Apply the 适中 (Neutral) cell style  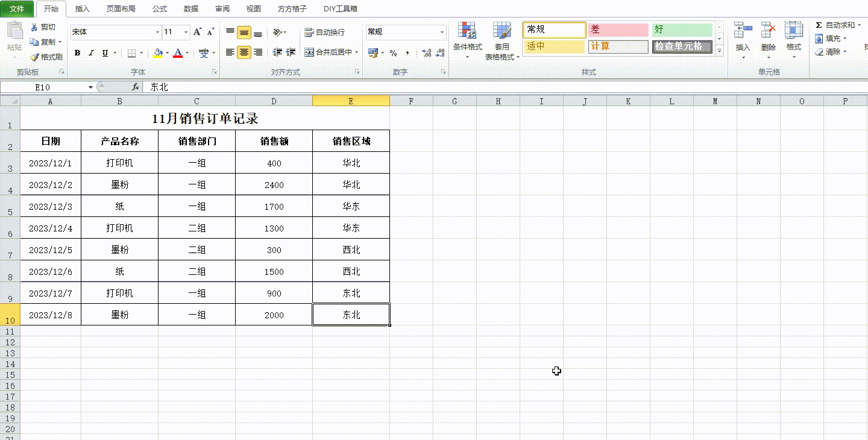554,46
